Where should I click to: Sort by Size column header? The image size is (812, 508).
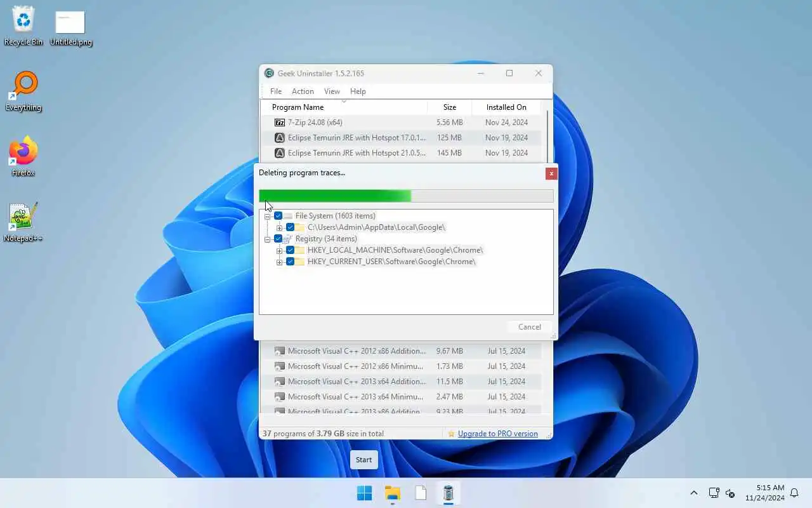coord(450,107)
